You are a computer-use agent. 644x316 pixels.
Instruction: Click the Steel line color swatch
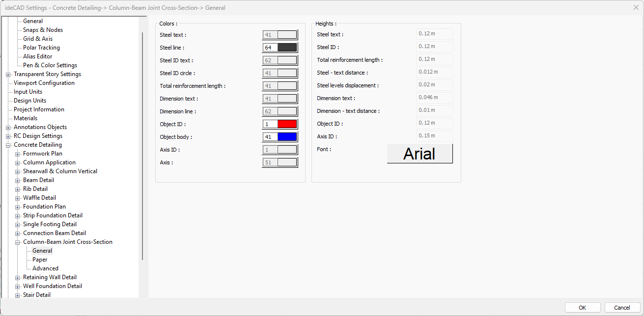click(x=287, y=48)
